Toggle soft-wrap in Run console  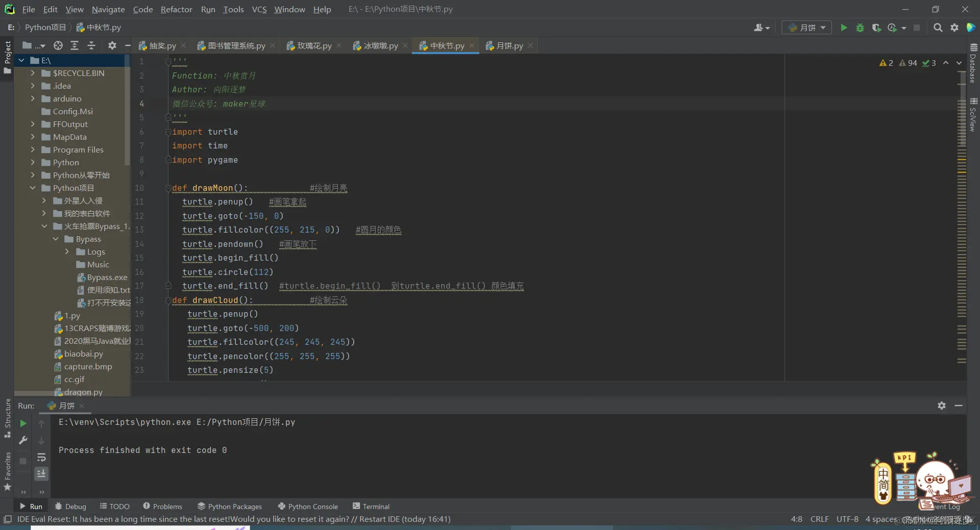41,458
